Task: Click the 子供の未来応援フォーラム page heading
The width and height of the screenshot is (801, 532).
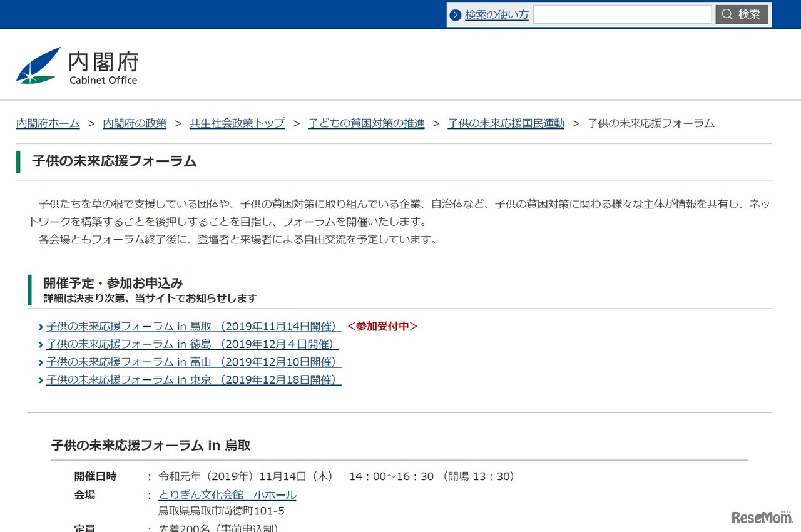Action: pyautogui.click(x=115, y=161)
